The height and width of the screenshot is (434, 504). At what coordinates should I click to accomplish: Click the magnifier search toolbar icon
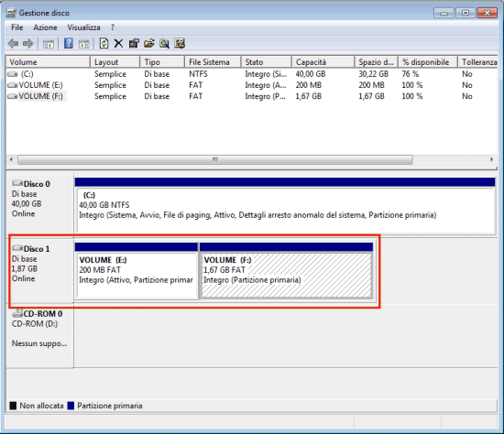pyautogui.click(x=164, y=43)
